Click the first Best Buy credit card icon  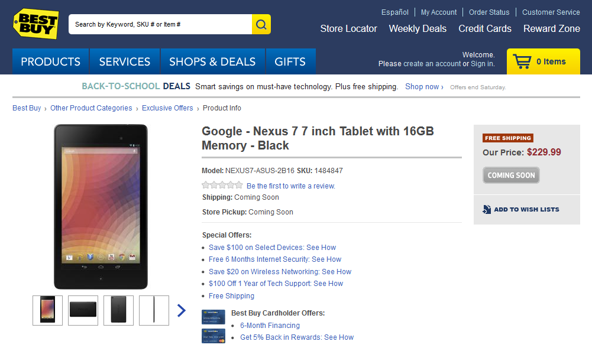[213, 317]
